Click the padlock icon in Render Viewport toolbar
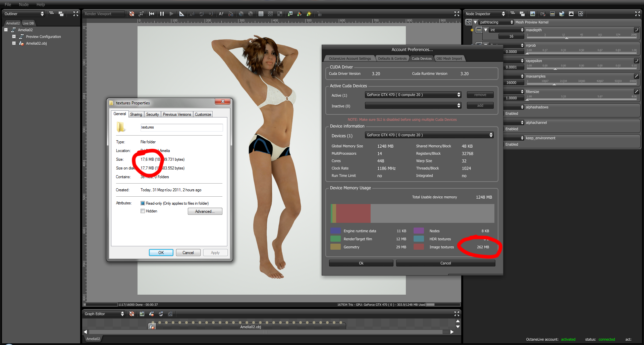 pyautogui.click(x=319, y=14)
